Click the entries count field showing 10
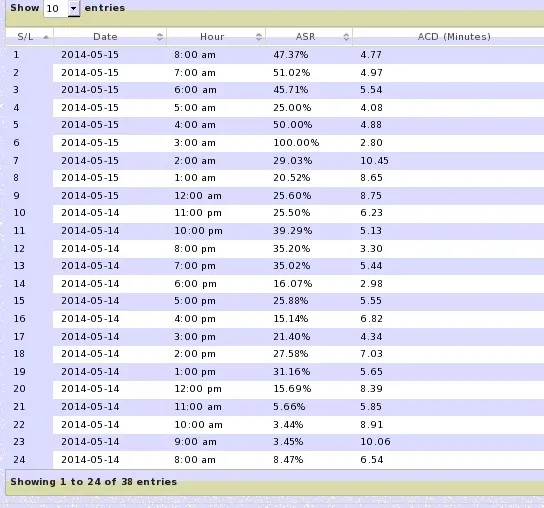The width and height of the screenshot is (544, 508). click(56, 8)
